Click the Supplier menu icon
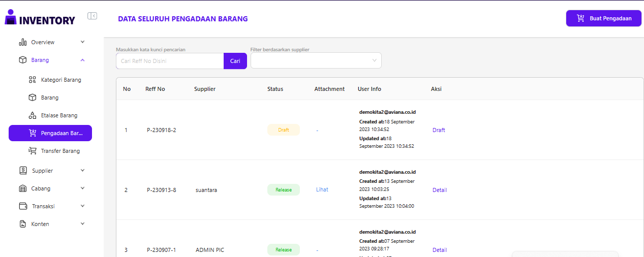This screenshot has width=644, height=257. point(22,171)
